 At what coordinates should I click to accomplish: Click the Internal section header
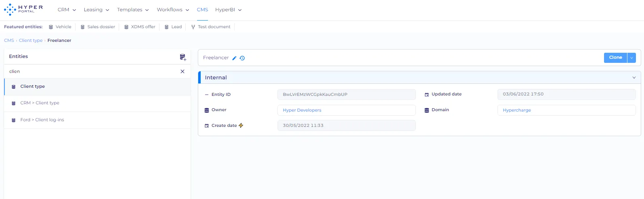(419, 77)
